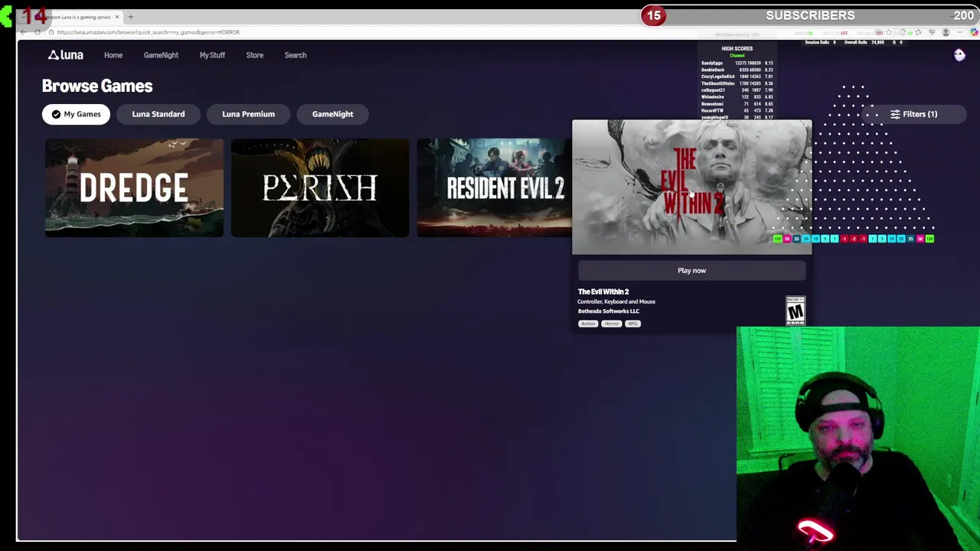Click the site info lock icon
The width and height of the screenshot is (980, 551).
coord(51,32)
